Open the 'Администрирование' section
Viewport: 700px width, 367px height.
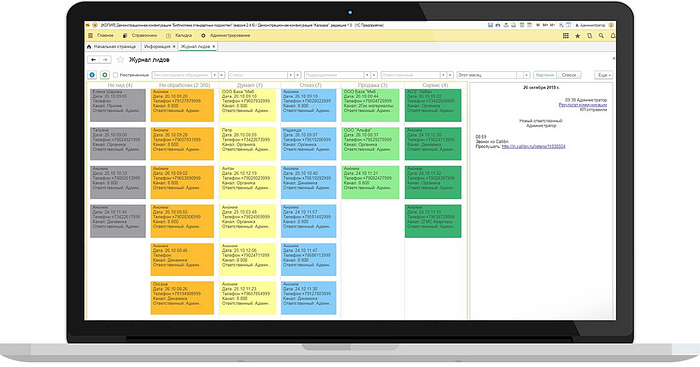pos(230,35)
